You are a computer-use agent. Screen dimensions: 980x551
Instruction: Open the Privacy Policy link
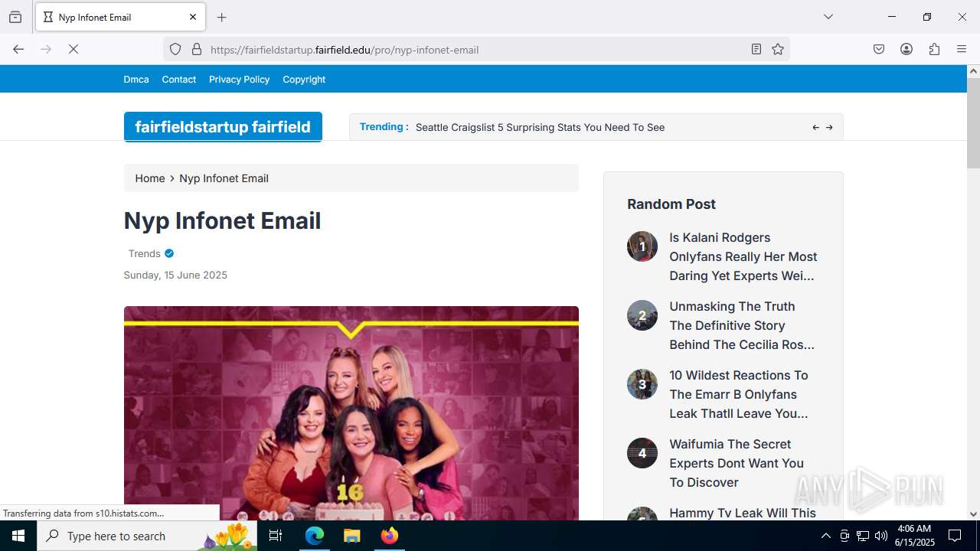pos(239,79)
